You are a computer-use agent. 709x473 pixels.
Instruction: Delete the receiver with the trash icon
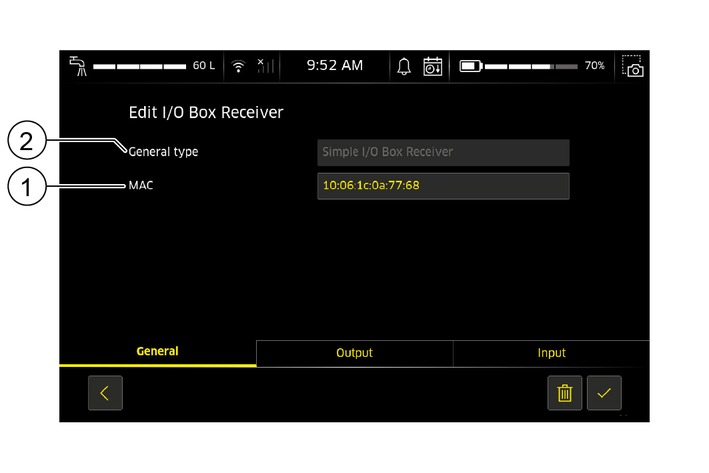tap(564, 393)
